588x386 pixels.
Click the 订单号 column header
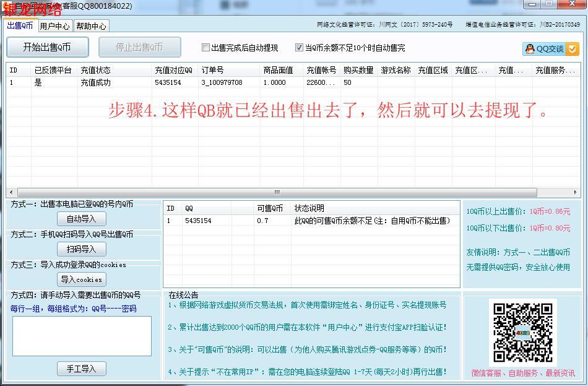(x=229, y=70)
